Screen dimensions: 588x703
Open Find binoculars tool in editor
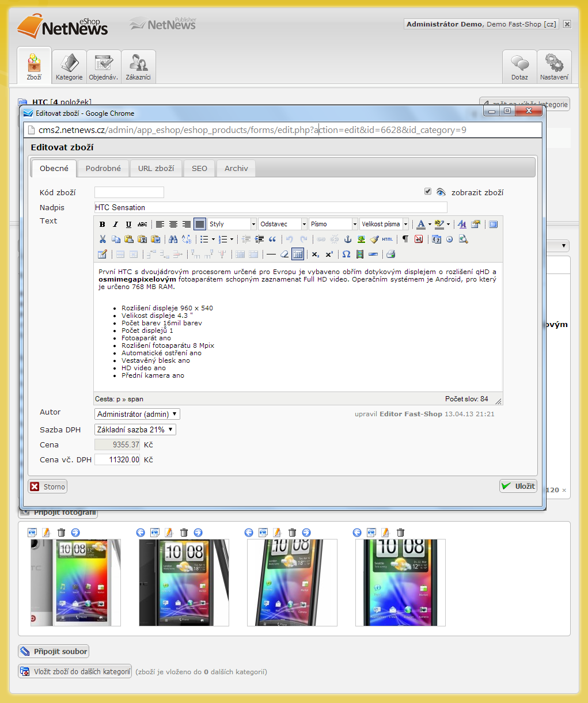coord(173,239)
